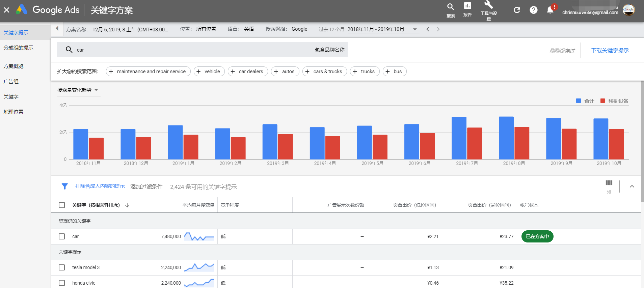Click plus icon on vehicle chip
Screen dimensions: 644x288
(x=199, y=71)
